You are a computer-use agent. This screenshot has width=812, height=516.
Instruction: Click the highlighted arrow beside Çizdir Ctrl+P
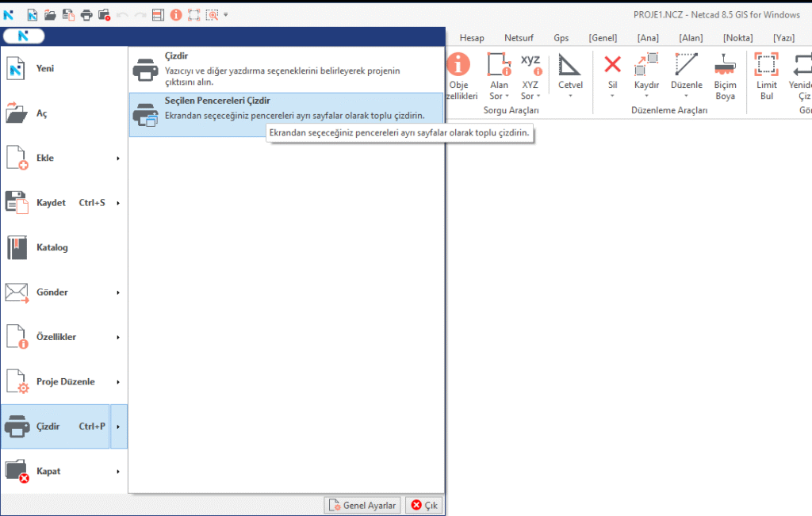(x=119, y=426)
